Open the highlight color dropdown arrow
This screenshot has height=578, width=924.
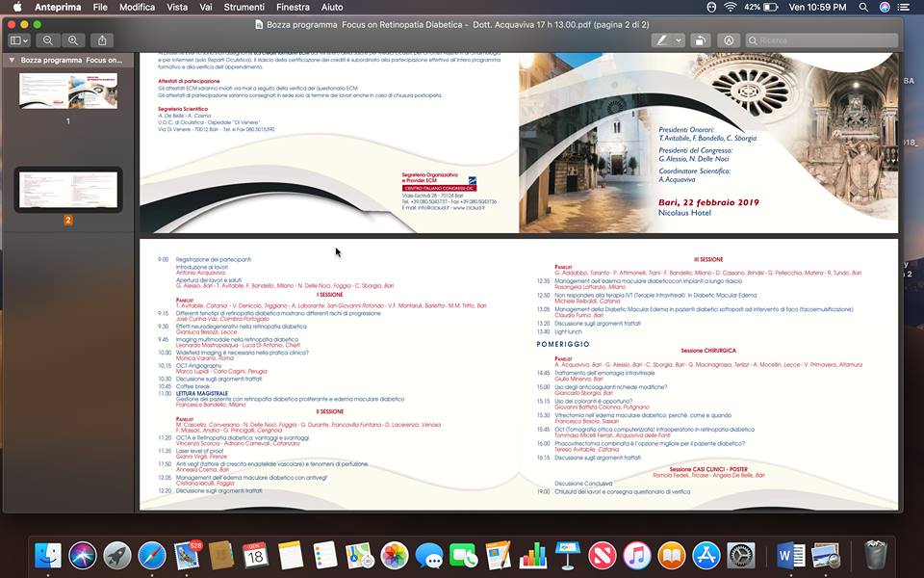pyautogui.click(x=679, y=40)
